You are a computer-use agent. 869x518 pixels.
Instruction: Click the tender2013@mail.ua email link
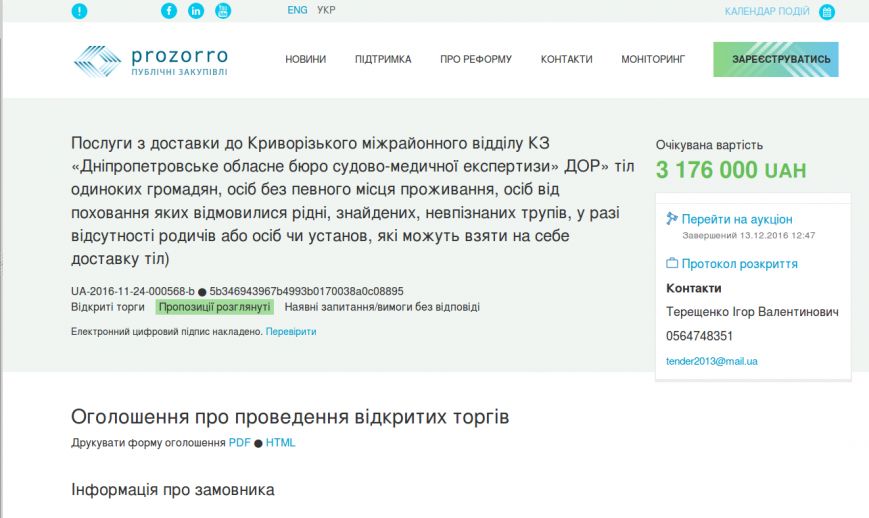click(x=712, y=361)
